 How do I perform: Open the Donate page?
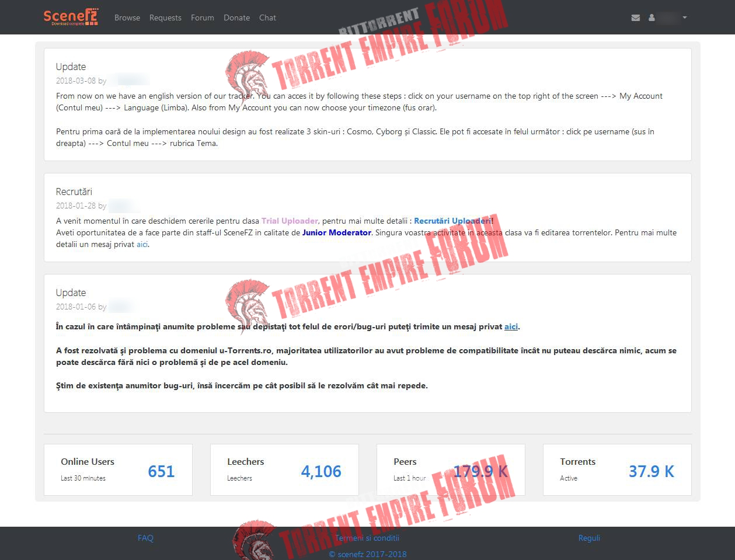tap(236, 18)
